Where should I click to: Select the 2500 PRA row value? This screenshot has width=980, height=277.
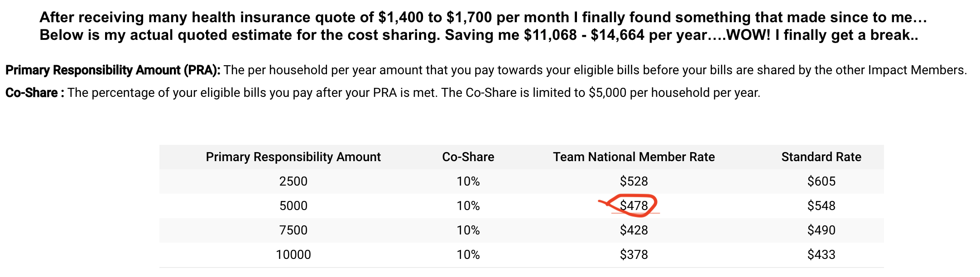click(x=293, y=181)
